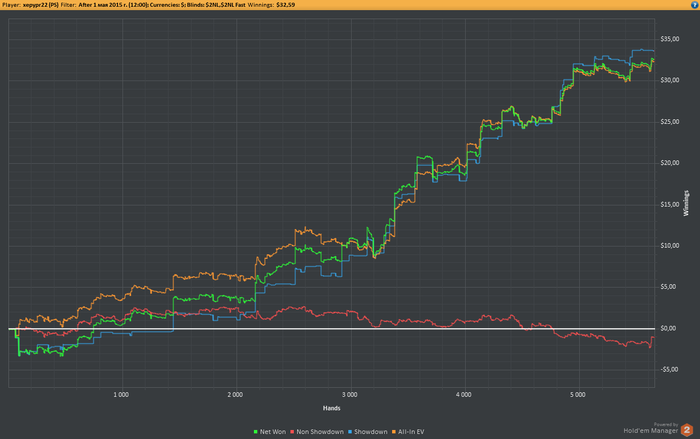Click the $0,00 axis label
700x439 pixels.
tap(668, 328)
